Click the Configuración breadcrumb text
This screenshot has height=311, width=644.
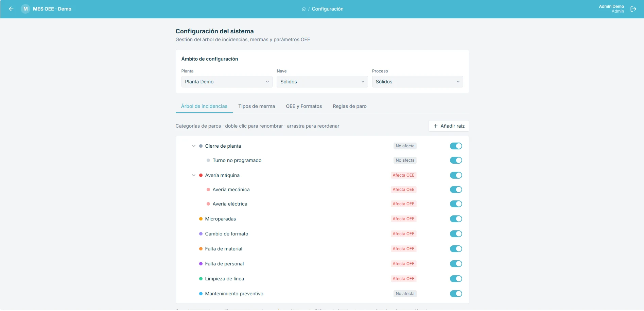[328, 9]
